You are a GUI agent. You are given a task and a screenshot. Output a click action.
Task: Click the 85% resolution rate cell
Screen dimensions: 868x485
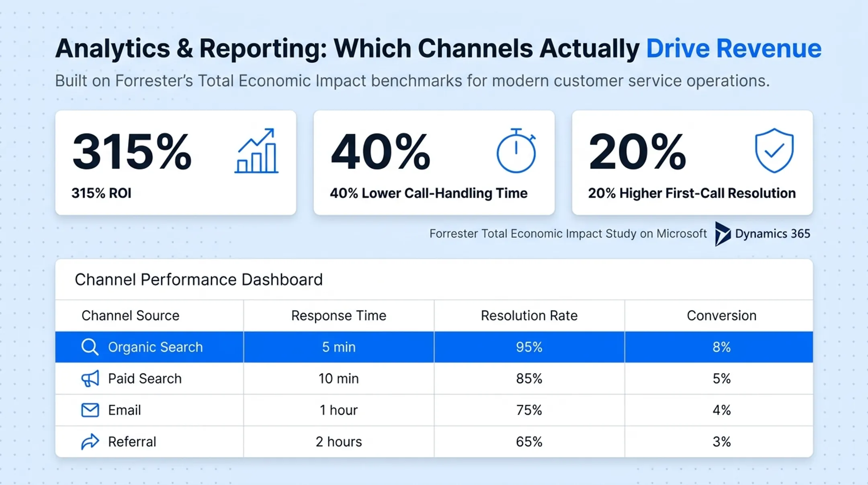pos(529,378)
